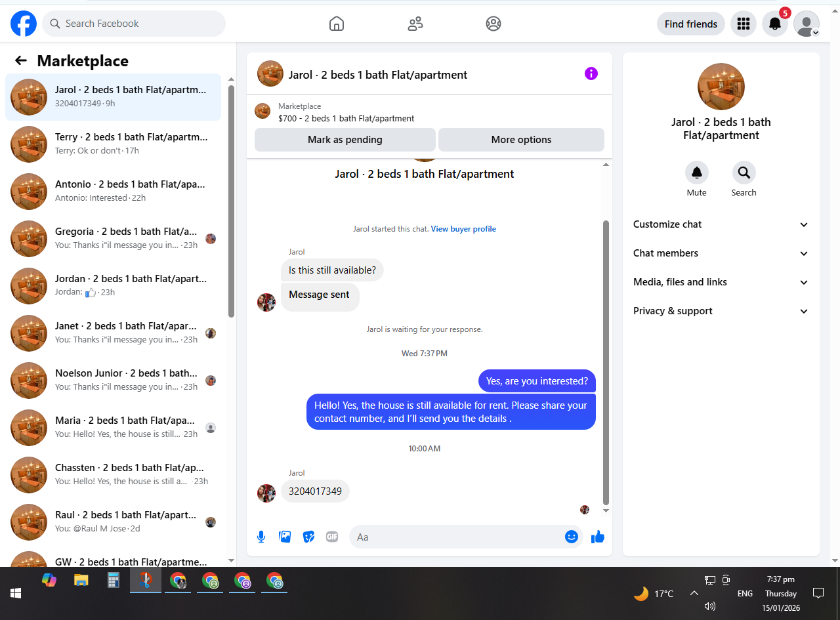Open the notifications bell with badge 5
The height and width of the screenshot is (620, 840).
tap(775, 24)
